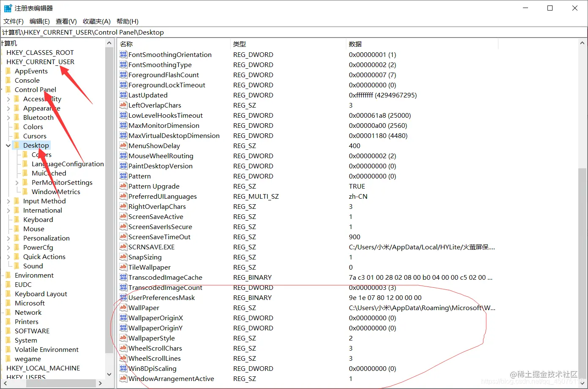Click the string icon beside MenuShowDelay

[x=123, y=146]
